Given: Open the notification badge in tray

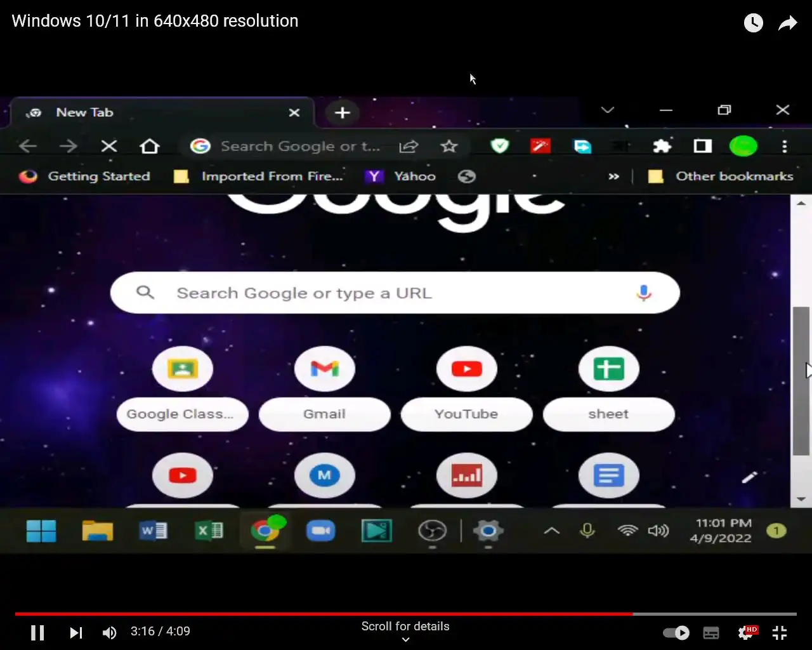Looking at the screenshot, I should (x=776, y=531).
